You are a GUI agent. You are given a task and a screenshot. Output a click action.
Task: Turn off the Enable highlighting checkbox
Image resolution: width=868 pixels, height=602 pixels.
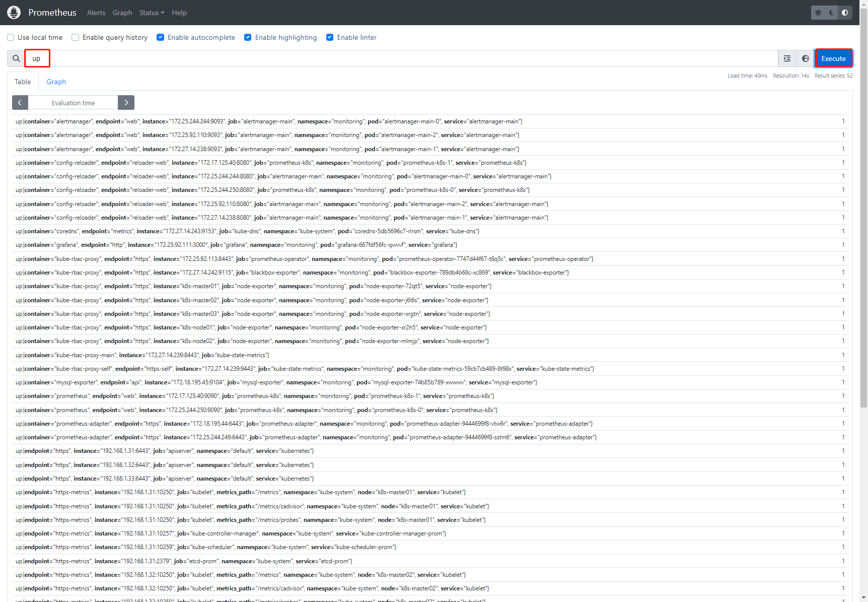coord(248,37)
